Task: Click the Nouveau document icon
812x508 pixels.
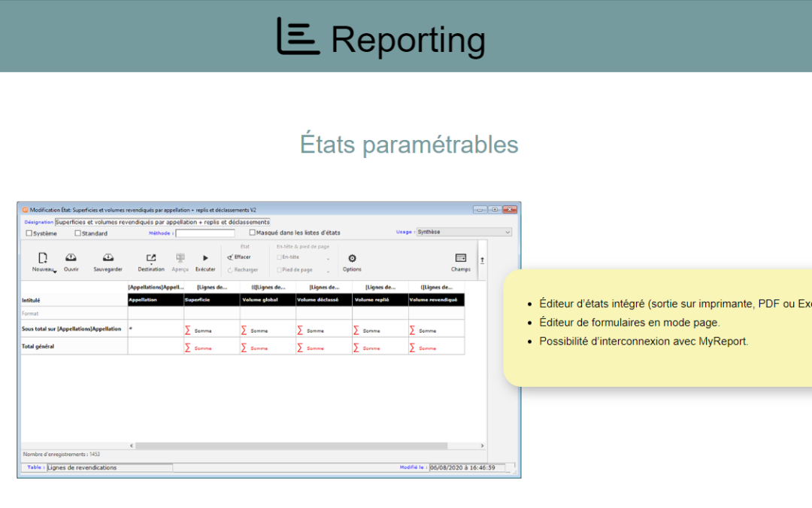Action: pos(42,257)
